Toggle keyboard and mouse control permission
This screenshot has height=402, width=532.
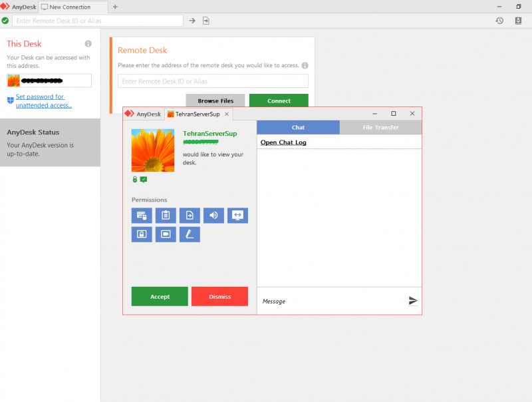(x=142, y=216)
